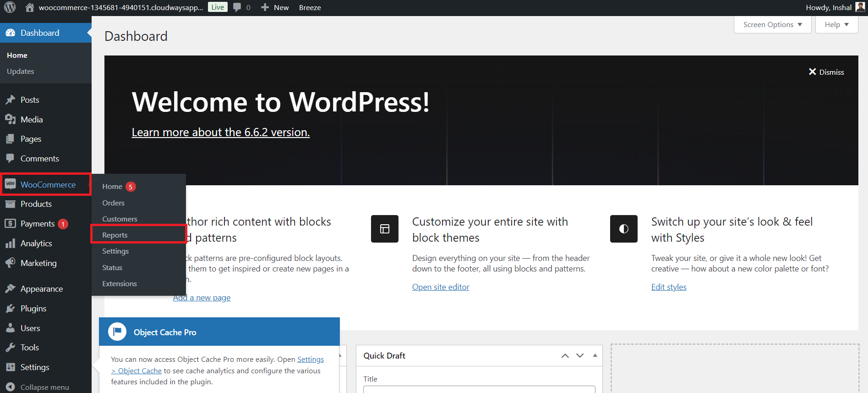The image size is (868, 393).
Task: Open the Posts menu label
Action: pyautogui.click(x=30, y=100)
